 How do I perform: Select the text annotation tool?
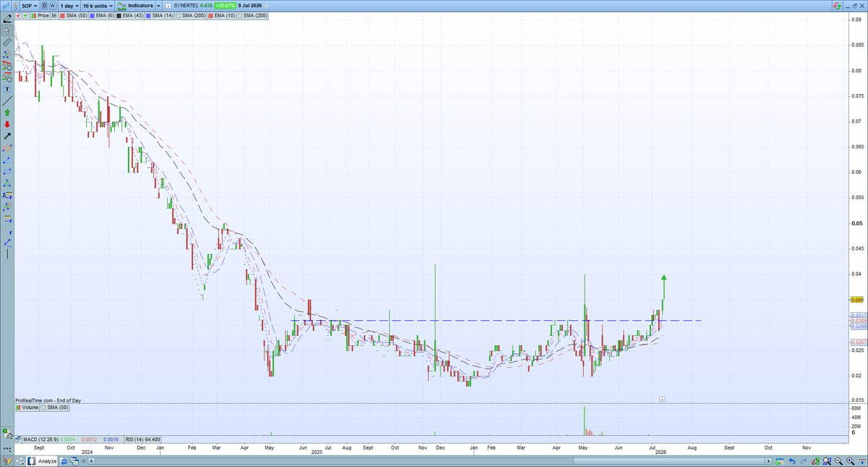click(x=7, y=89)
